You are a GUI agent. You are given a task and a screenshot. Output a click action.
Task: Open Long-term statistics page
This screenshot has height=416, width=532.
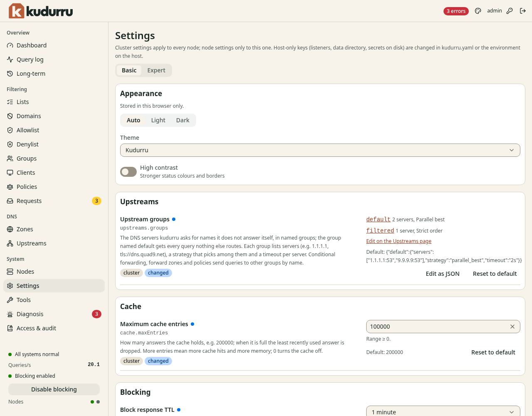point(54,74)
